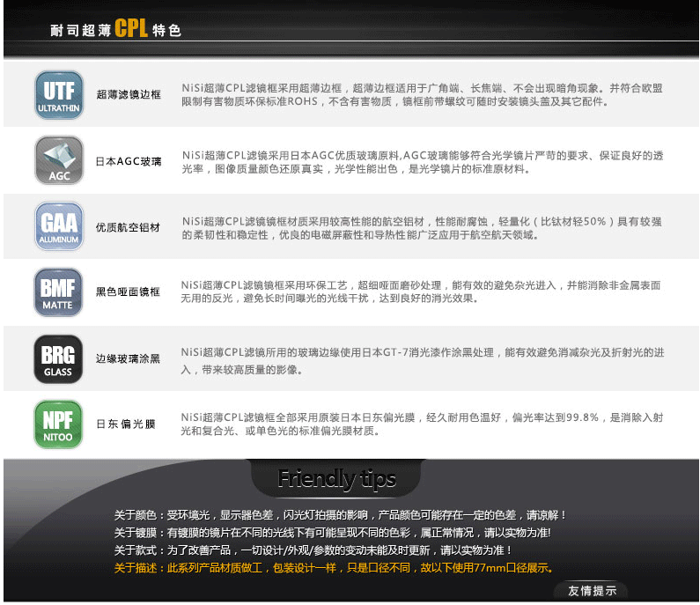700x605 pixels.
Task: Click the orange 关于描述 77mm tip line
Action: pyautogui.click(x=334, y=568)
